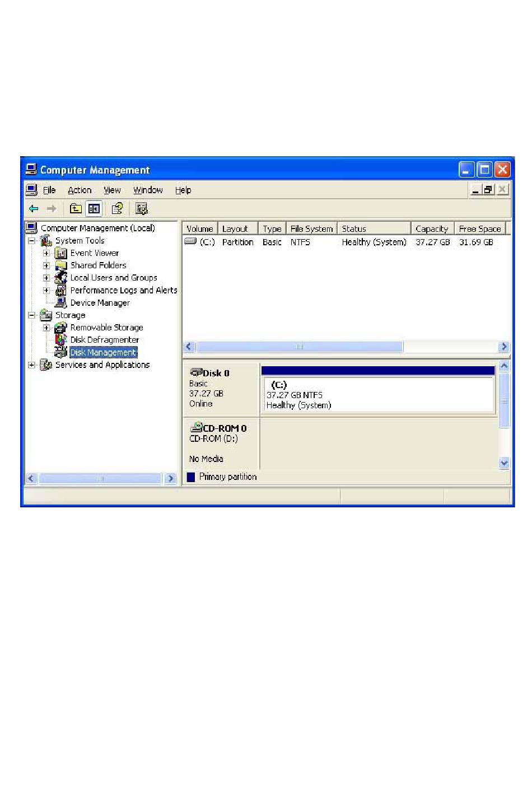Maximize the Computer Management window
Image resolution: width=532 pixels, height=789 pixels.
484,170
